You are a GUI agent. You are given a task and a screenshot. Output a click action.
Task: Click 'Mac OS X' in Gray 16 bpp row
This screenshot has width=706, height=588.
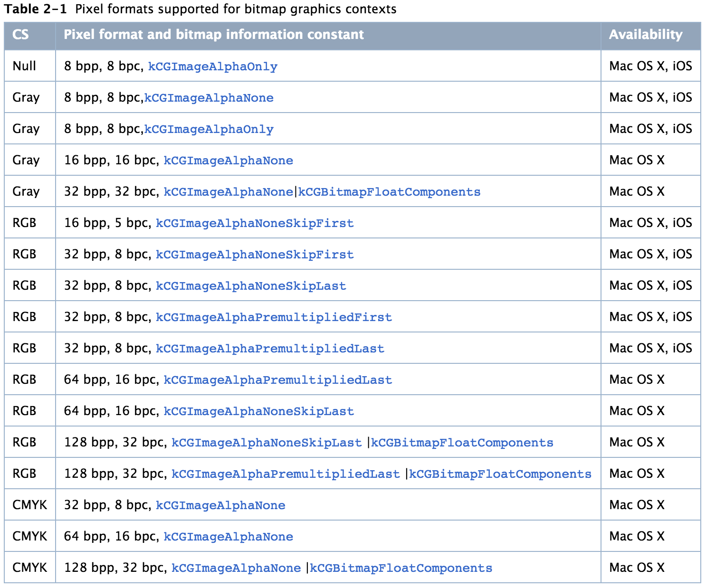coord(637,160)
